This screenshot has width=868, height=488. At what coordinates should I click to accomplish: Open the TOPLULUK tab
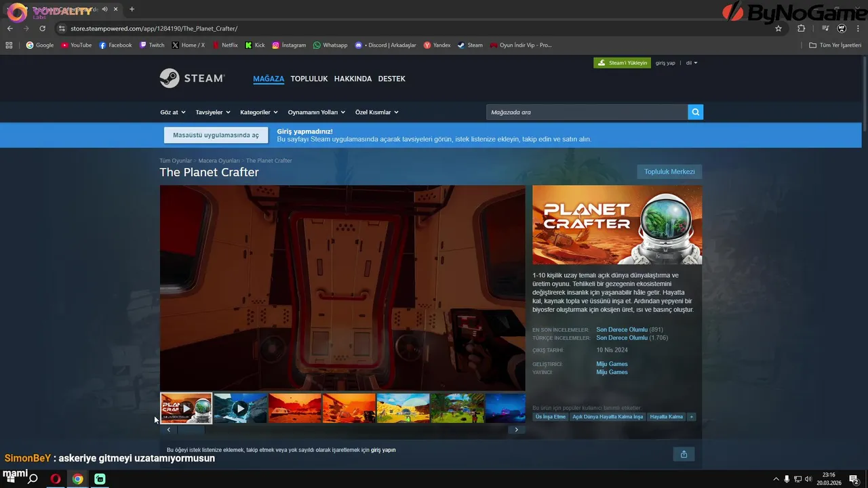pyautogui.click(x=309, y=79)
